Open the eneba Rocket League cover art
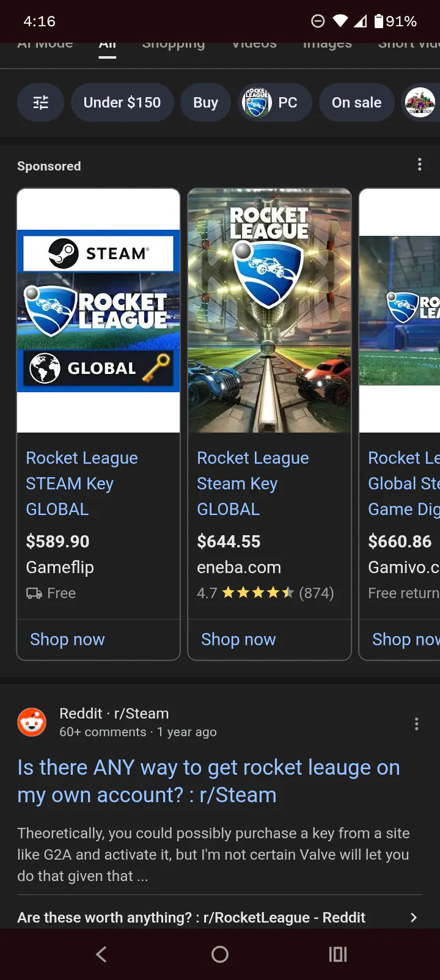 (269, 310)
